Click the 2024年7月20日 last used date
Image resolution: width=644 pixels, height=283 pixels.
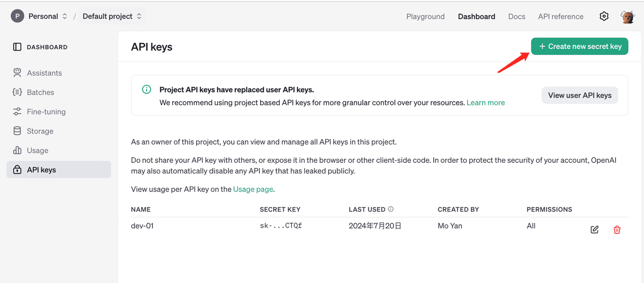[x=375, y=226]
